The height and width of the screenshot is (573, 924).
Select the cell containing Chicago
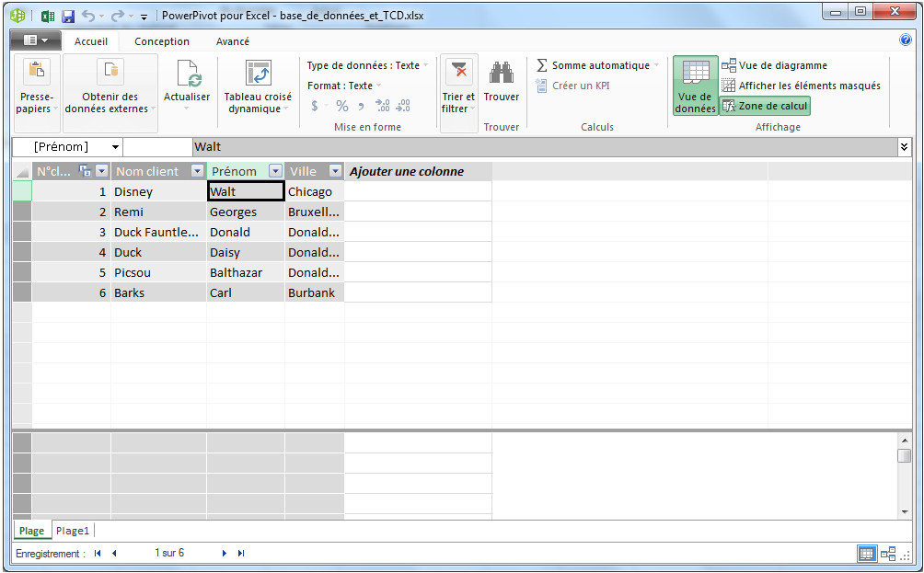tap(314, 191)
